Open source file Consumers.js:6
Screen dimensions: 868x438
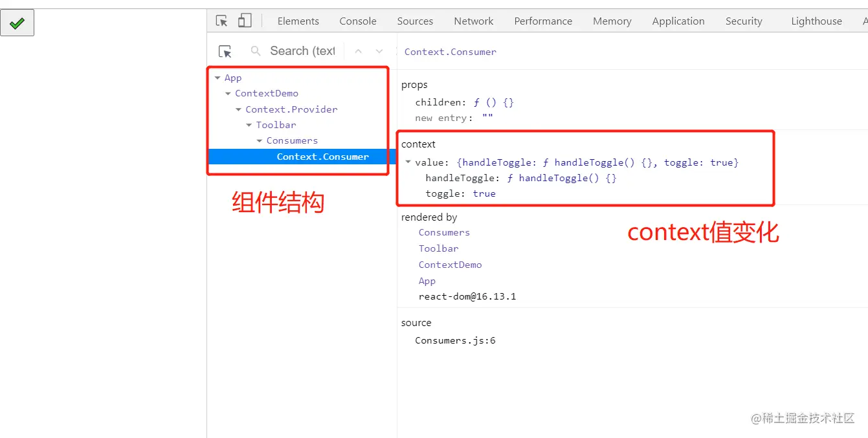455,340
